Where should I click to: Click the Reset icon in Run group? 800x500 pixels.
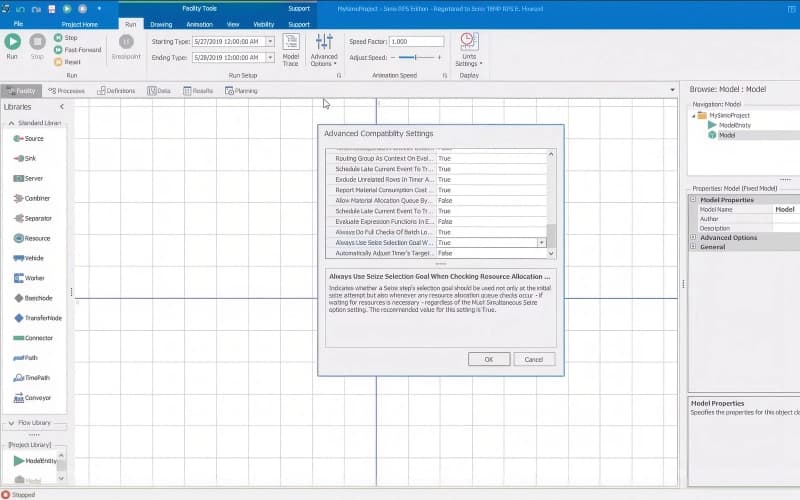(58, 62)
